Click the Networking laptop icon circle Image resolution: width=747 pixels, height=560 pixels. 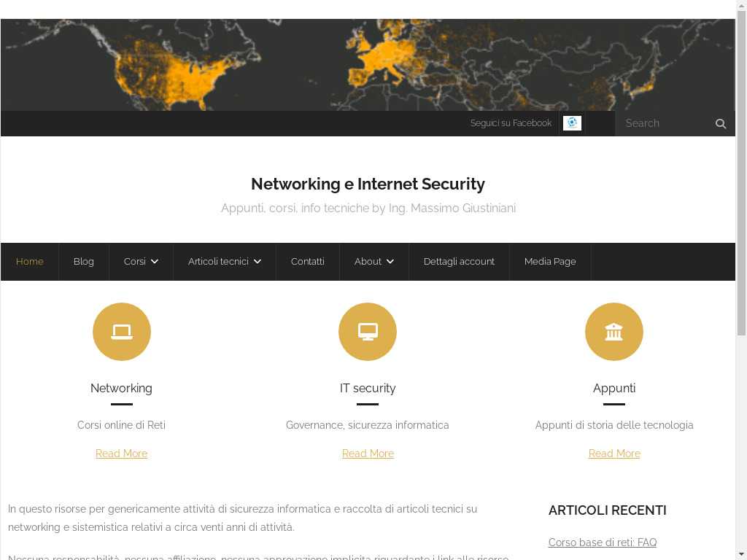[x=122, y=332]
